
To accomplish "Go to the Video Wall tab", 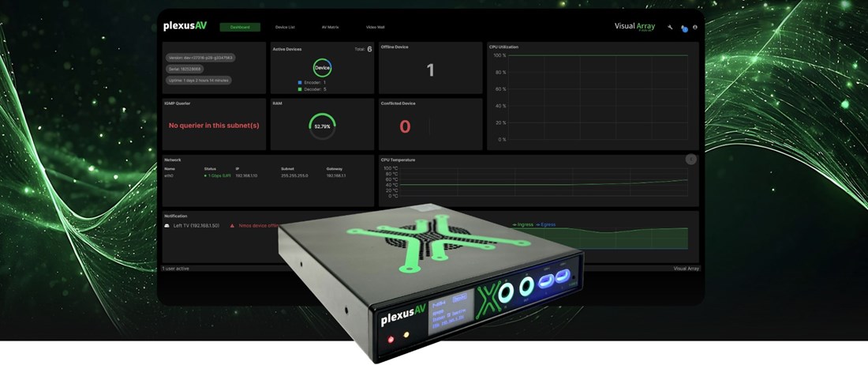I will pyautogui.click(x=376, y=27).
